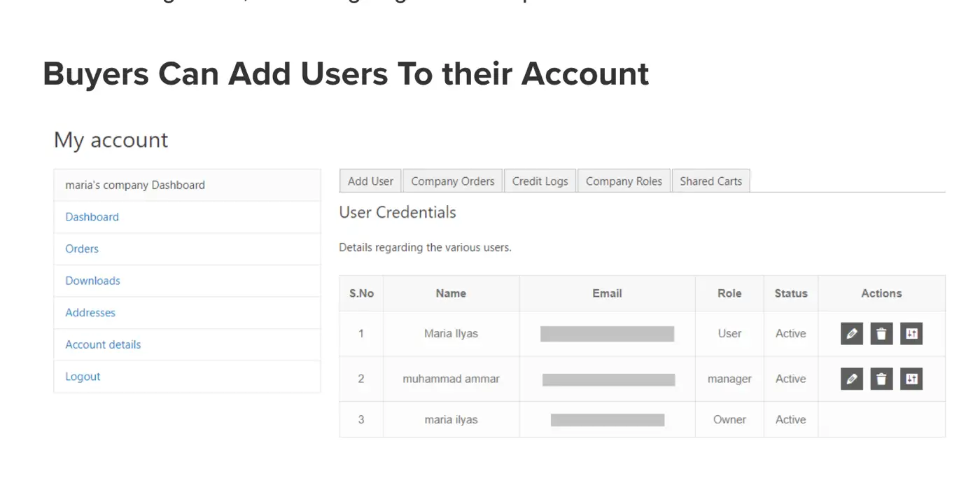Screen dimensions: 980x490
Task: Switch to the Add User tab
Action: (370, 181)
